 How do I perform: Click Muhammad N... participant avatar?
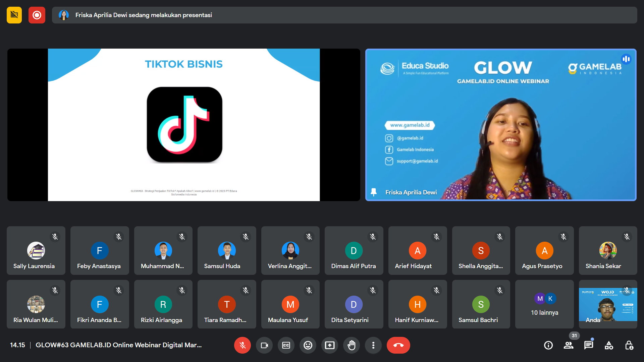[x=163, y=250]
